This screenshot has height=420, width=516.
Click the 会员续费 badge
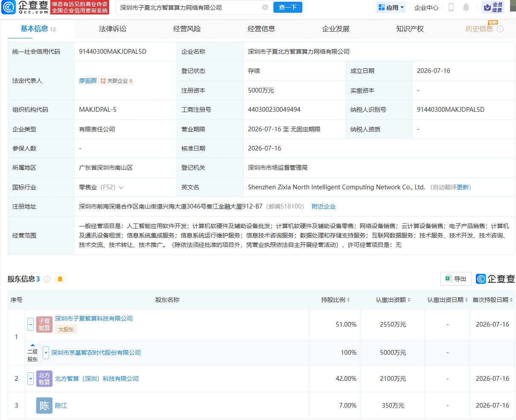coord(493,7)
